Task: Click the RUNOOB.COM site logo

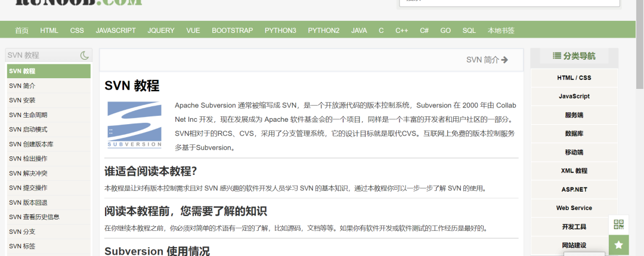Action: (x=79, y=2)
